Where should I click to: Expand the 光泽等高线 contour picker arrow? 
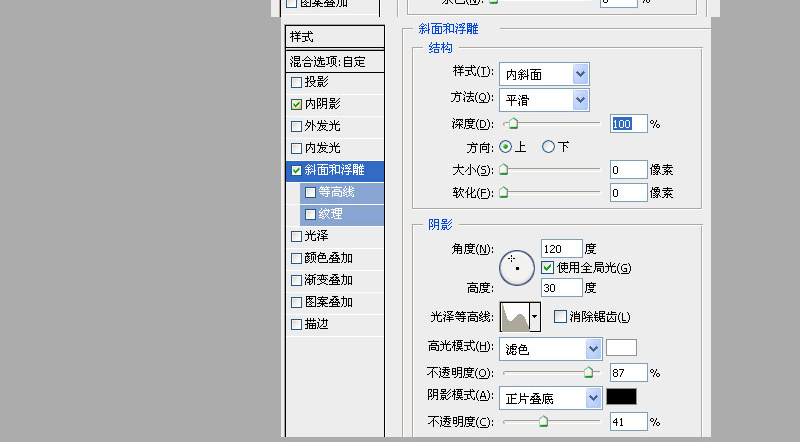pyautogui.click(x=535, y=316)
